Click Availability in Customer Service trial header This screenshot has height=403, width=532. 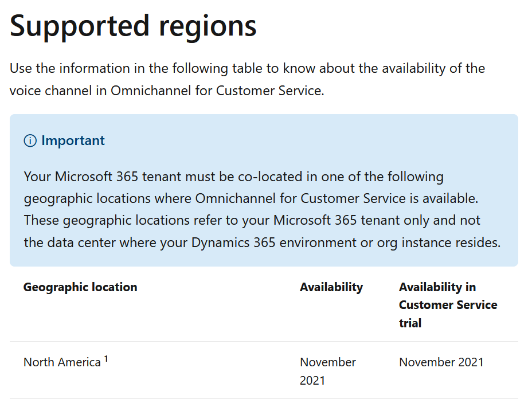click(x=448, y=305)
